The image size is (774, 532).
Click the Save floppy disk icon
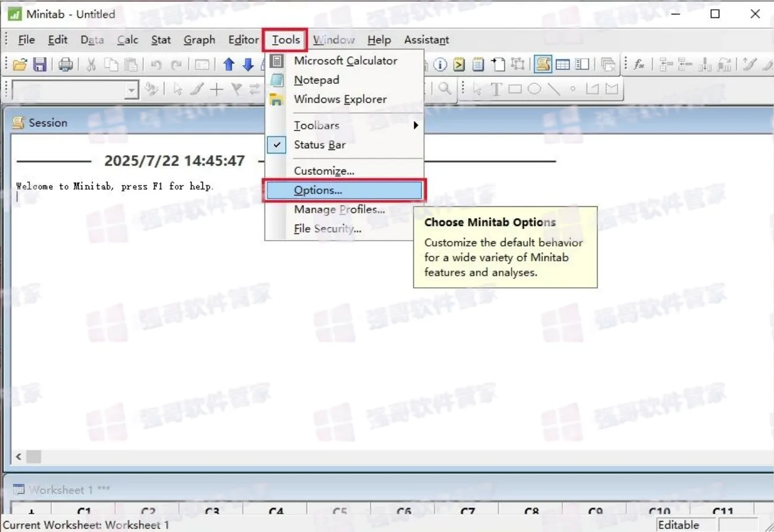click(x=39, y=64)
